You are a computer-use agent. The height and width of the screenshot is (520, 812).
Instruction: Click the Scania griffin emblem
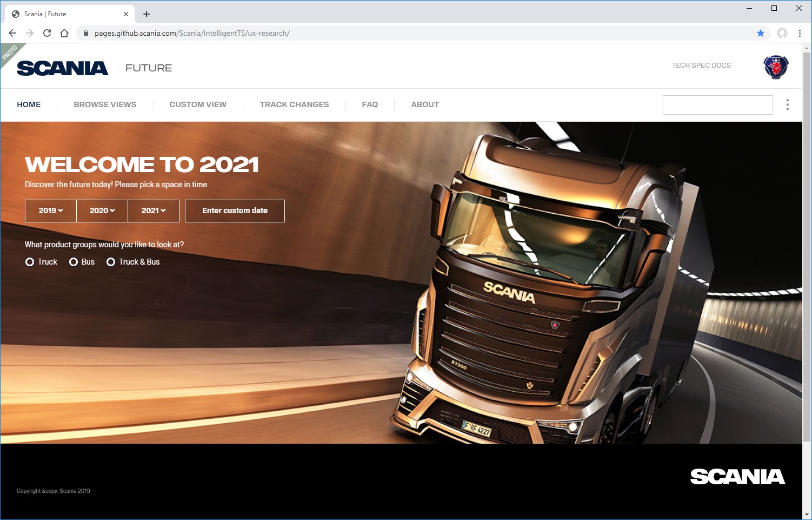[x=776, y=67]
